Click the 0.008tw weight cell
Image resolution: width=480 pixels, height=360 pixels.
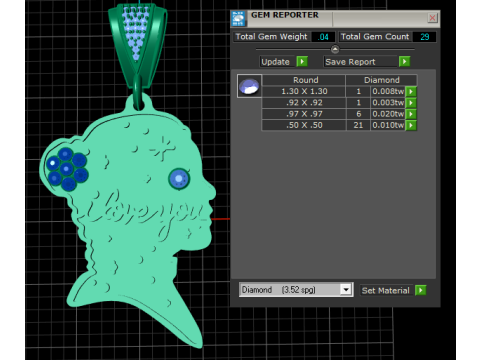coord(388,91)
